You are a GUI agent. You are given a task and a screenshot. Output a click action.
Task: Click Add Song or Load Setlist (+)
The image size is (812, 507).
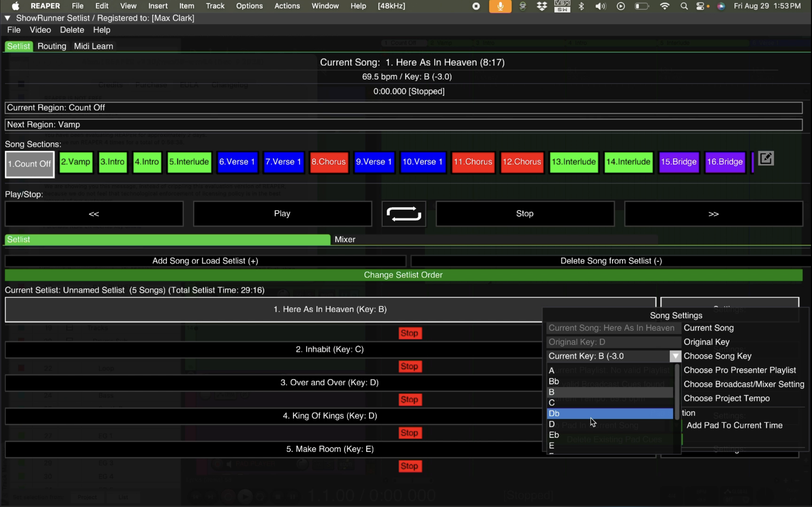[x=205, y=261]
